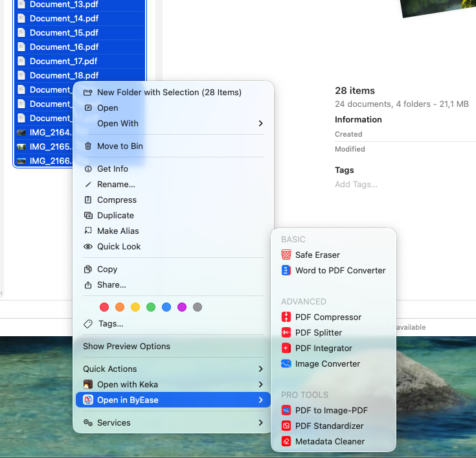The image size is (476, 458).
Task: Click the Metadata Cleaner icon
Action: point(286,441)
